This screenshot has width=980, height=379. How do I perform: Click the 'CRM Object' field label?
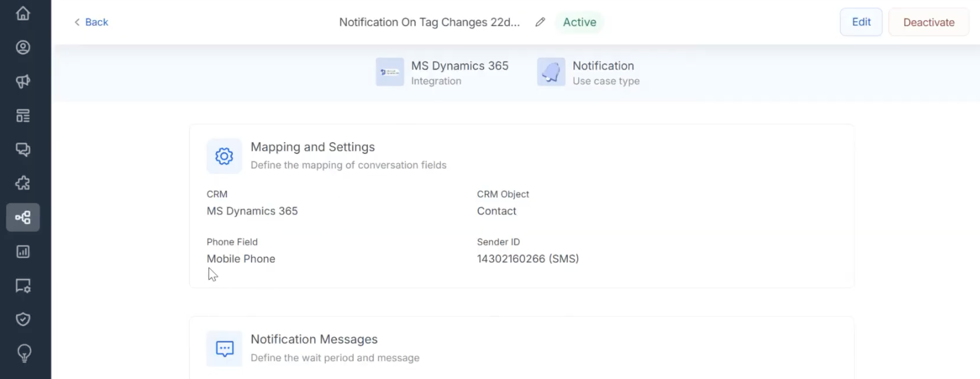(503, 194)
